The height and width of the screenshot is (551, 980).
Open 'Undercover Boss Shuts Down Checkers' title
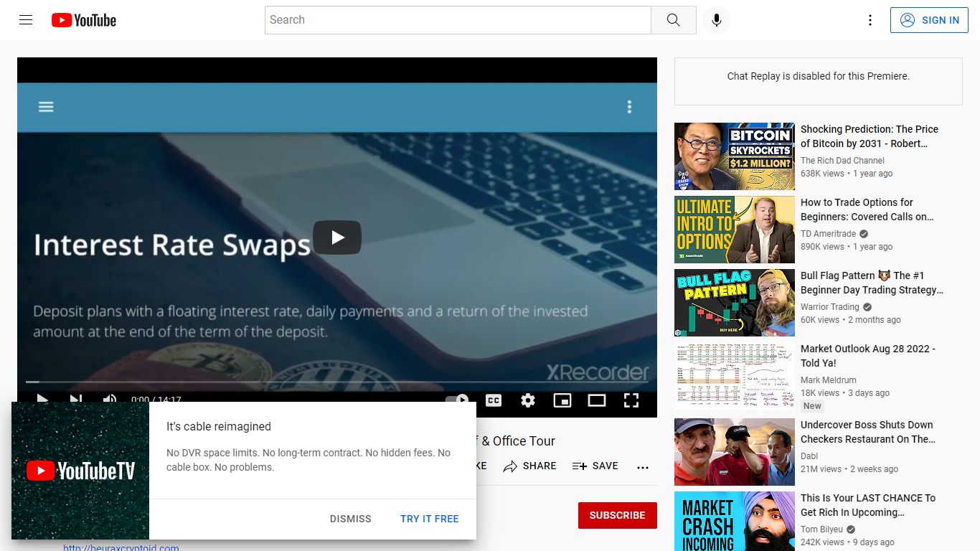coord(868,432)
